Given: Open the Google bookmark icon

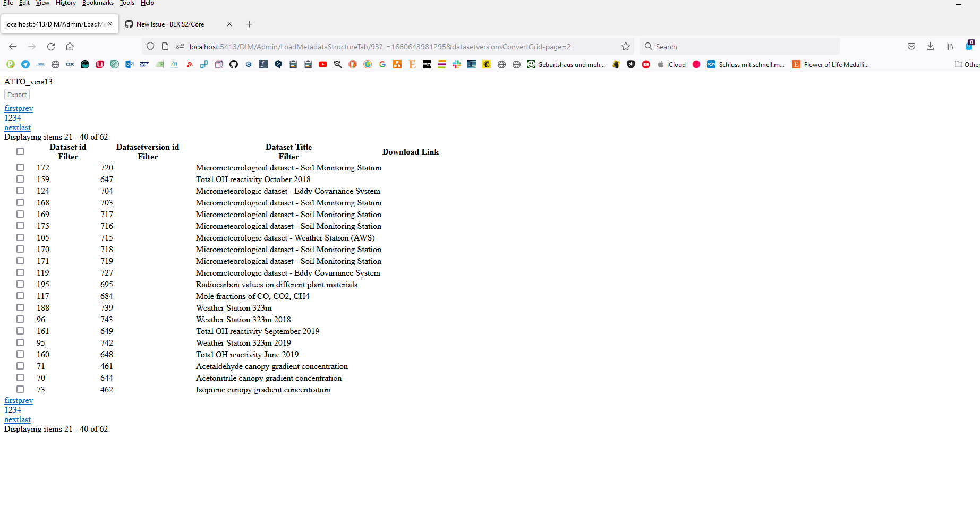Looking at the screenshot, I should 382,65.
